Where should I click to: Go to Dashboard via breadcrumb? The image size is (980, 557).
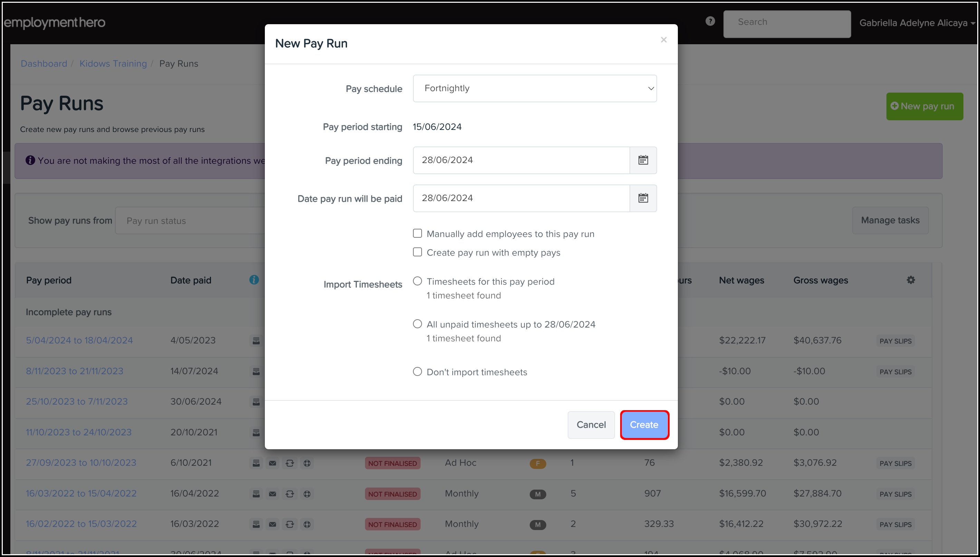click(x=44, y=64)
